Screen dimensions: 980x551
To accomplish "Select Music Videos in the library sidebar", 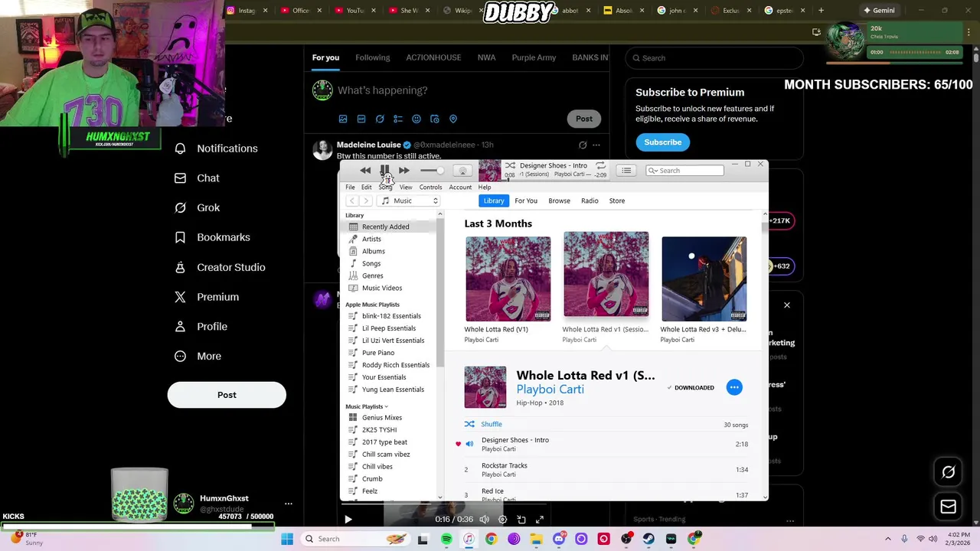I will (382, 288).
